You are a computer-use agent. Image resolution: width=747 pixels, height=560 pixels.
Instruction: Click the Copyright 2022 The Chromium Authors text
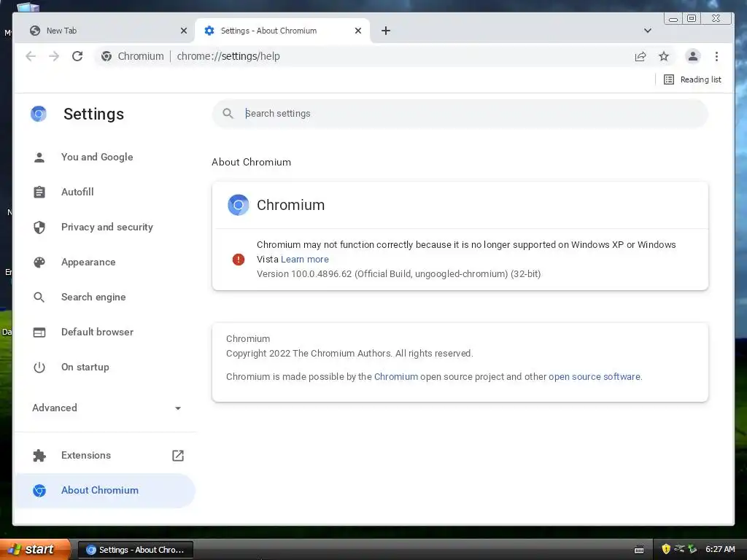(x=349, y=354)
